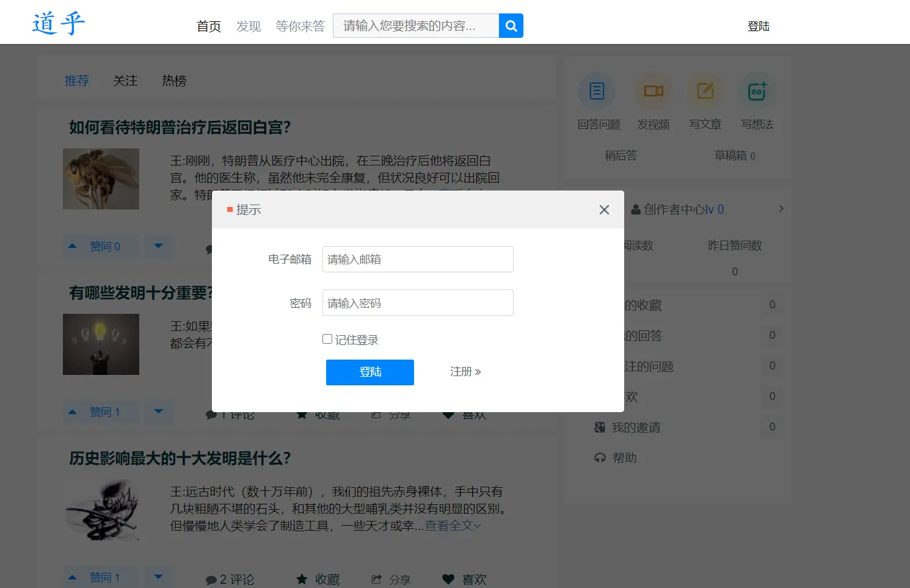Click the blue search magnifier icon
The image size is (910, 588).
[x=511, y=26]
